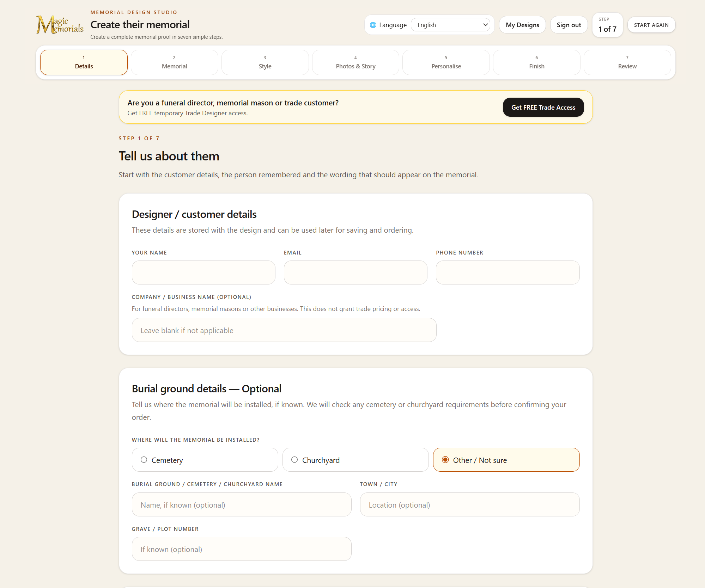The width and height of the screenshot is (705, 588).
Task: Click the Sign out button
Action: point(569,25)
